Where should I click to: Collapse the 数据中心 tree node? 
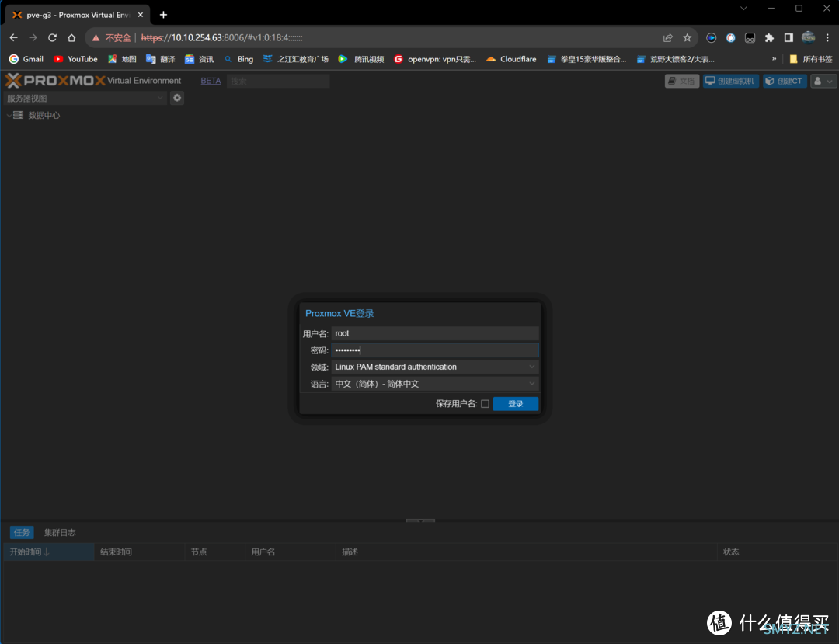pyautogui.click(x=9, y=116)
